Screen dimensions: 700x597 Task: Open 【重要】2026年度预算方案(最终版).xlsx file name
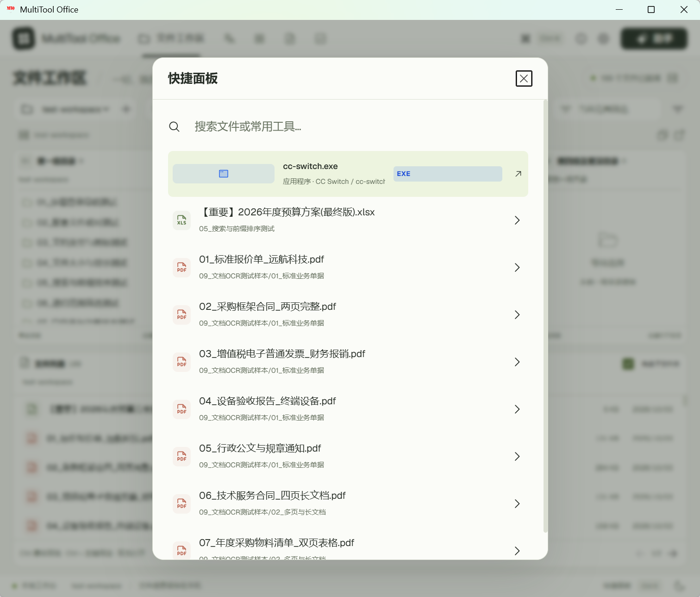tap(287, 212)
